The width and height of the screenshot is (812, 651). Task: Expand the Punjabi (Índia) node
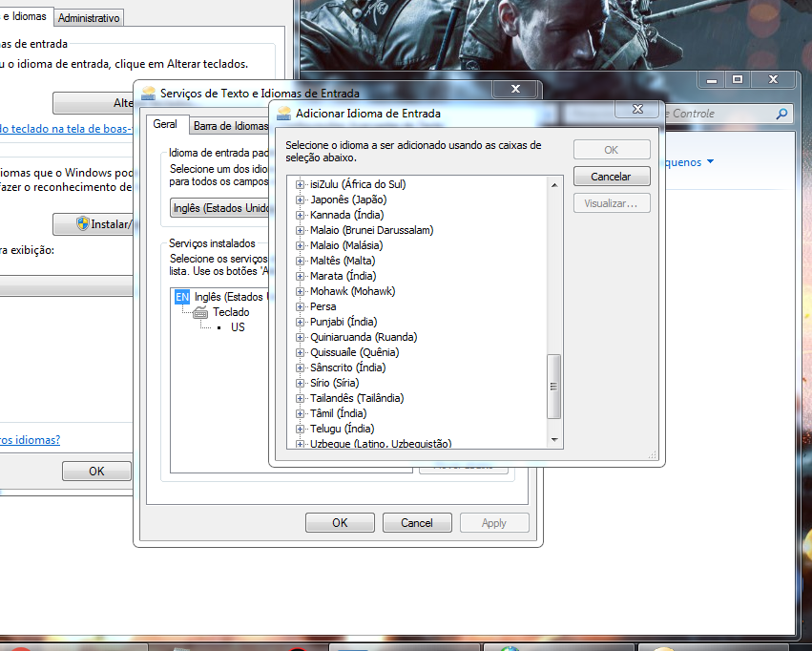(x=300, y=322)
